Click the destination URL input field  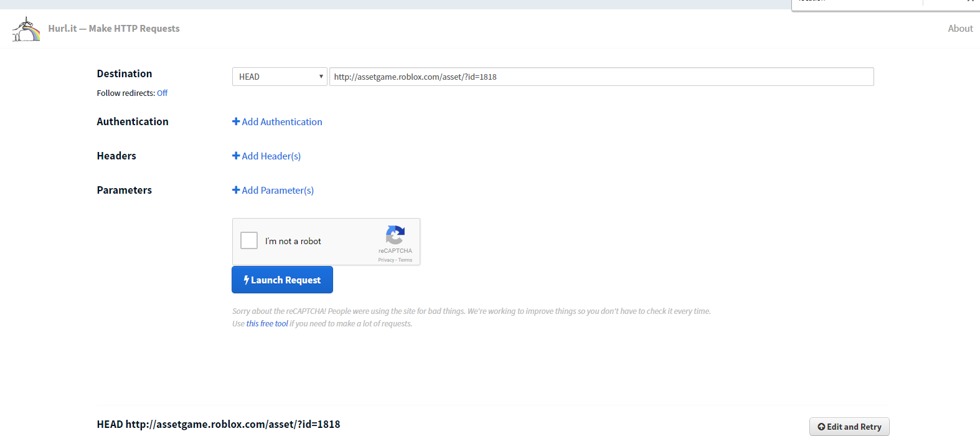[x=601, y=77]
